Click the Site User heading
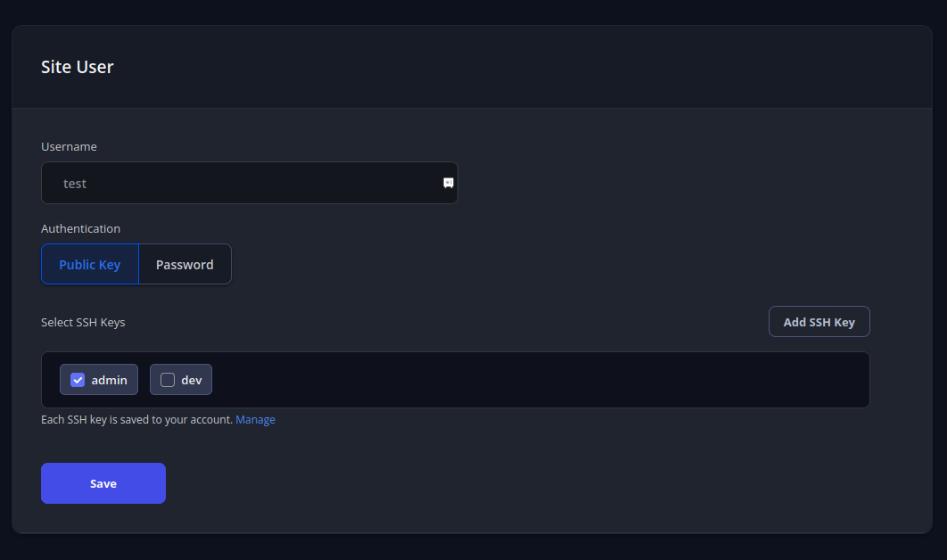This screenshot has height=560, width=947. tap(78, 67)
